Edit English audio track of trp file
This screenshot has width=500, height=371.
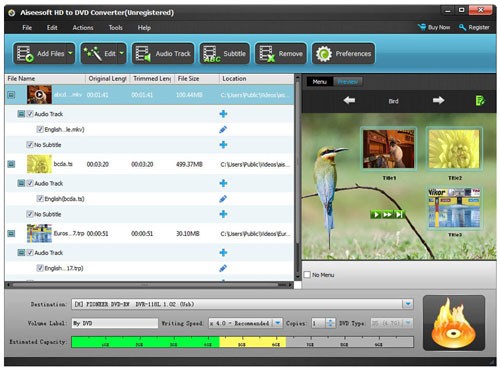(x=223, y=268)
